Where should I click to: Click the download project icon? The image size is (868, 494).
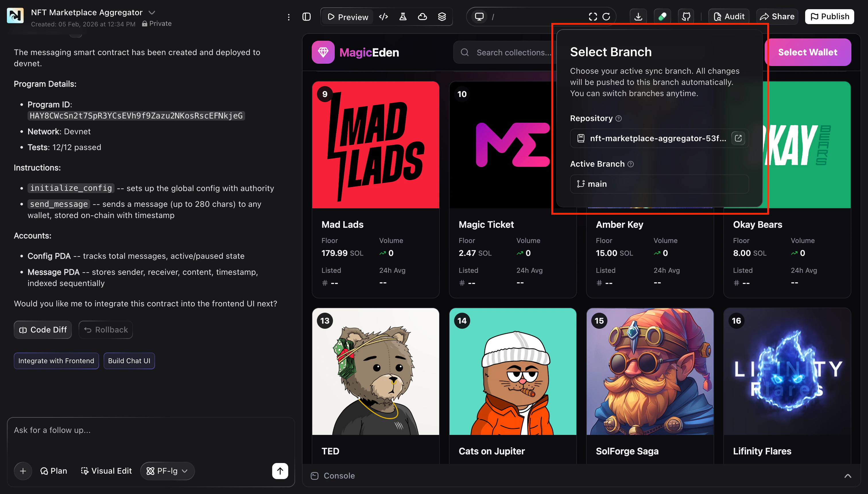638,17
